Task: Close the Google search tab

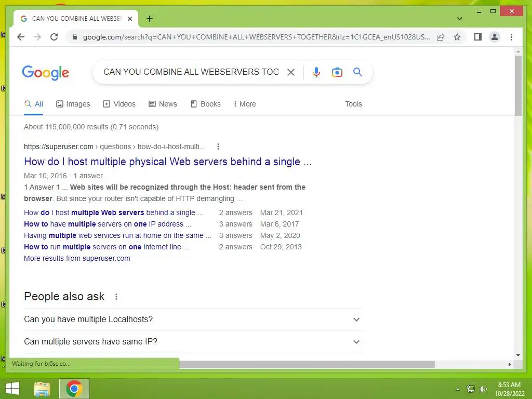Action: pos(129,19)
